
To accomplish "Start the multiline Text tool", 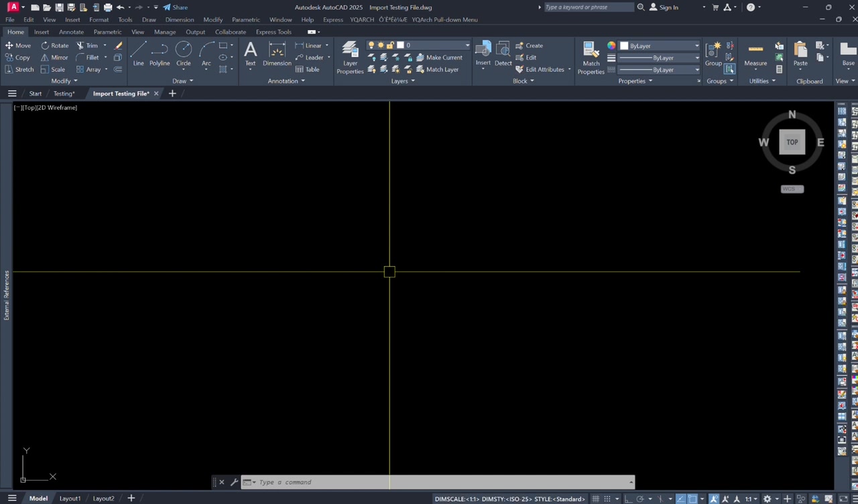I will (250, 54).
